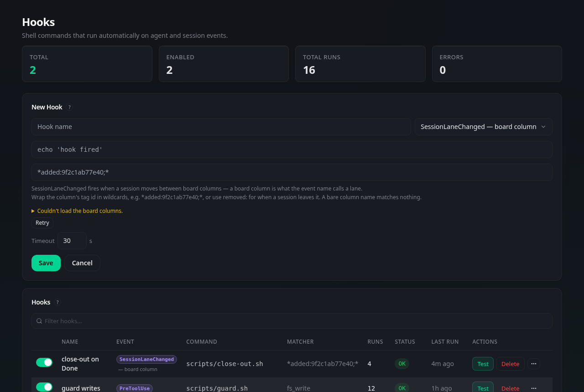
Task: Click the help icon beside Hooks list heading
Action: [57, 302]
